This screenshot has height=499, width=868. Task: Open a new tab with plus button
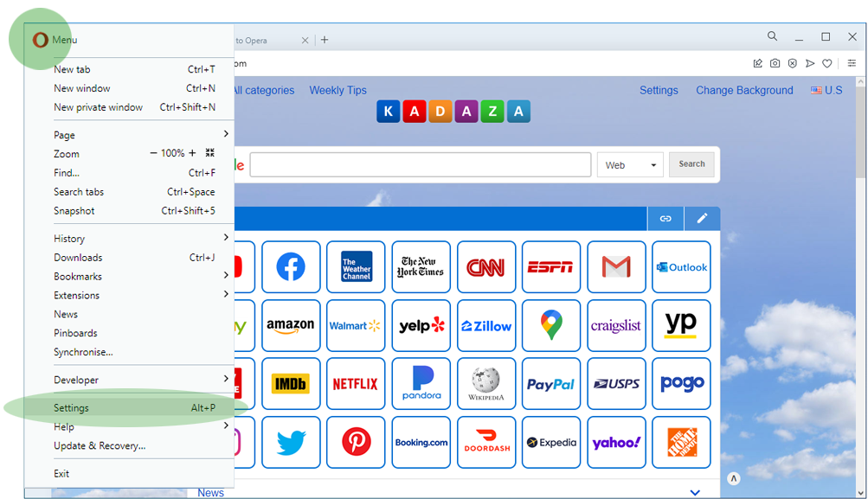tap(325, 40)
